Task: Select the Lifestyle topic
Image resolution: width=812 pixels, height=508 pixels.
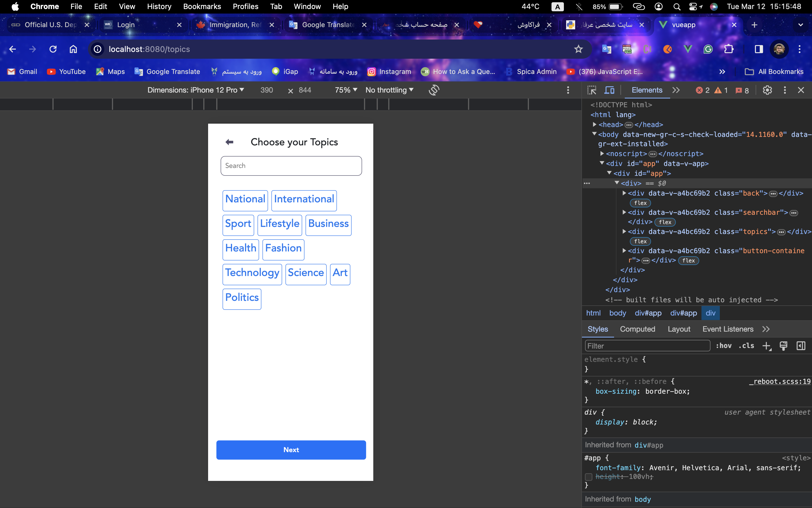Action: [x=280, y=225]
